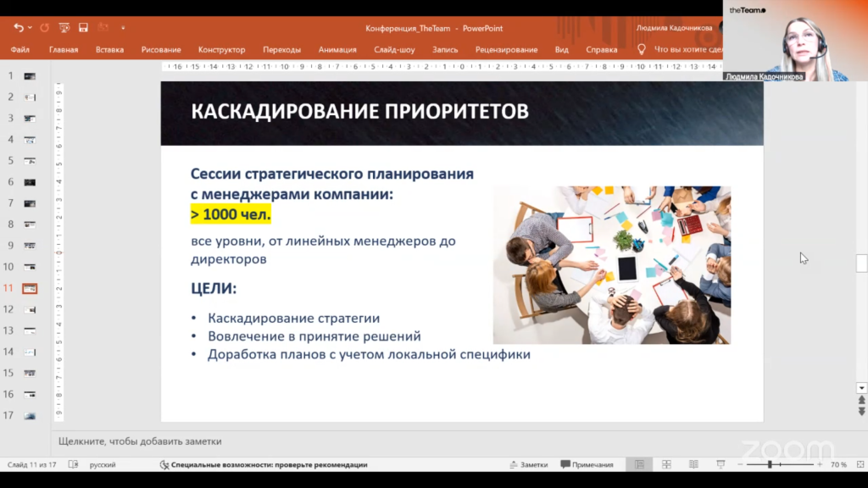
Task: Open the Рисование ribbon tab
Action: click(161, 50)
